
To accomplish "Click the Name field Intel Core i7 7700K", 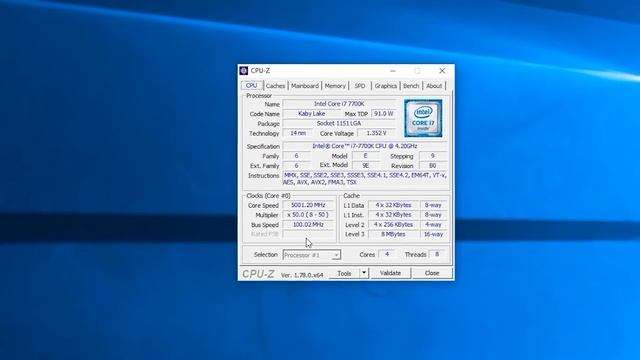I will (339, 104).
